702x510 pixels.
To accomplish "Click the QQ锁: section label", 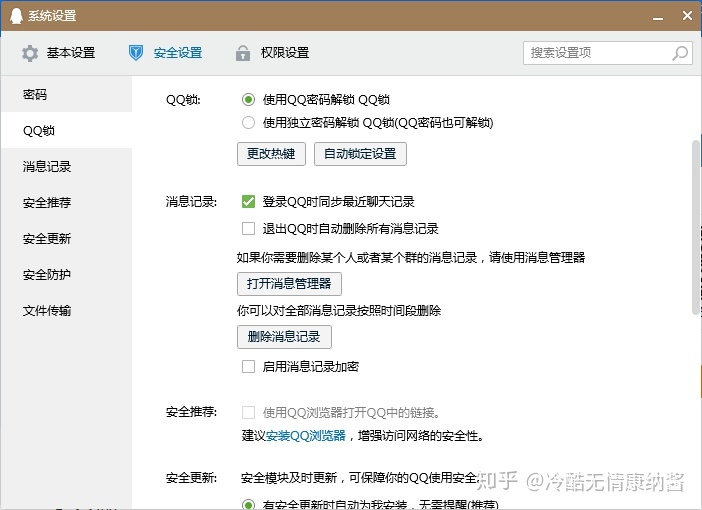I will (x=183, y=99).
